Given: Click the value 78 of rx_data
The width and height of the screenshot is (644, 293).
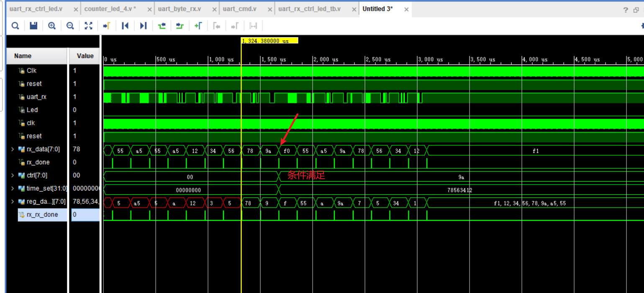Looking at the screenshot, I should pos(77,149).
